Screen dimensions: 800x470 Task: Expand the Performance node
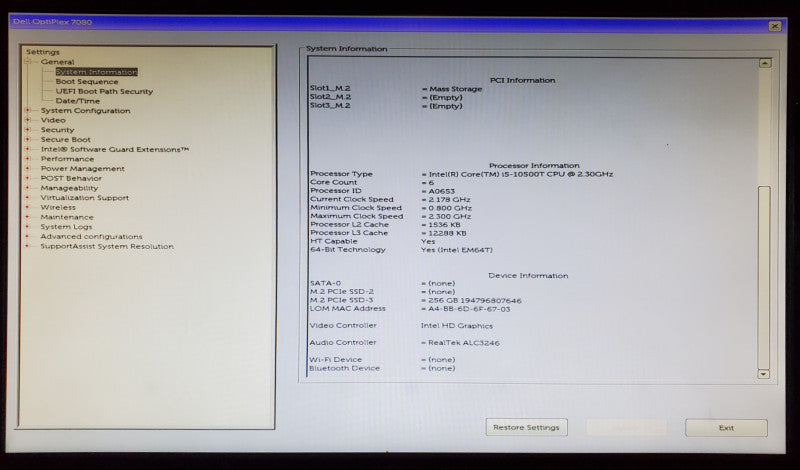tap(28, 159)
